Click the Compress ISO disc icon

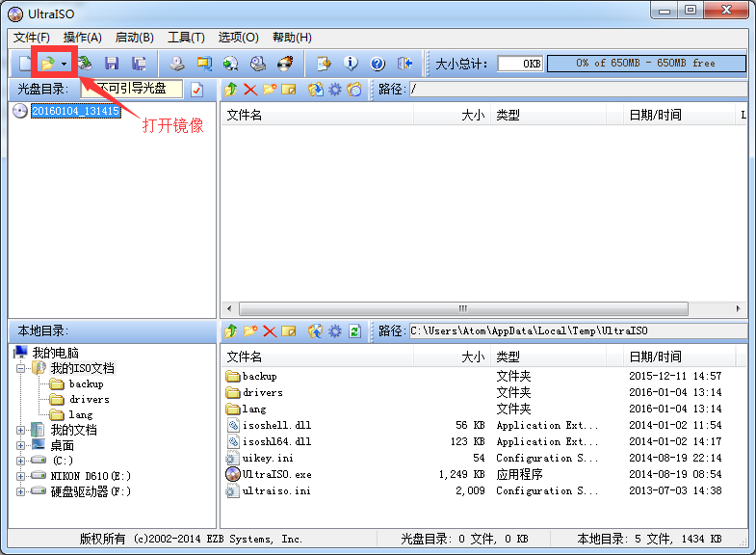coord(230,64)
